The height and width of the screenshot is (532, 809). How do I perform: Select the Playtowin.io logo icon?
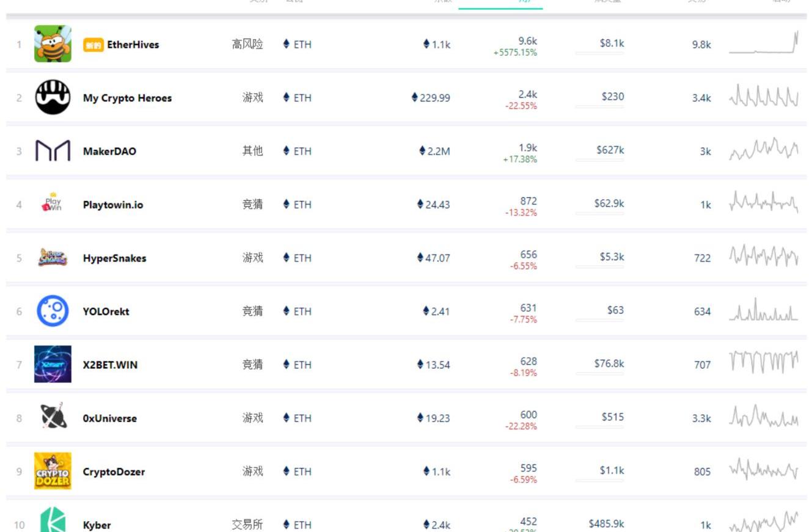pos(53,204)
